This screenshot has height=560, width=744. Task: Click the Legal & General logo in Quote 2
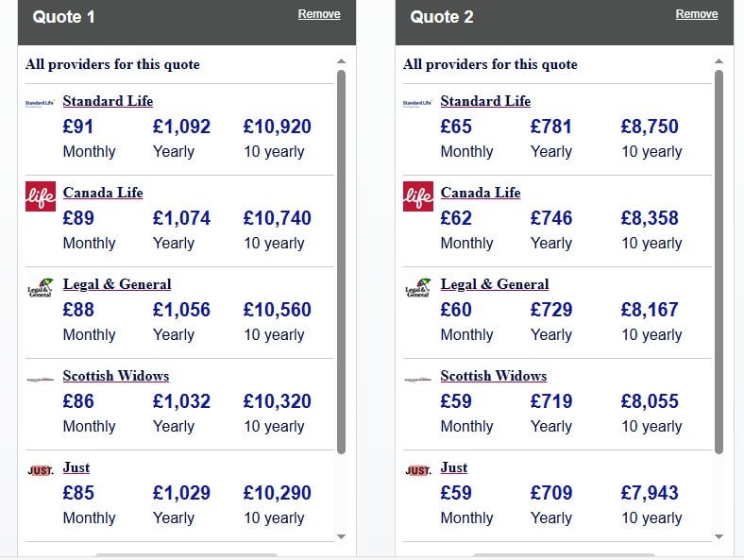417,288
